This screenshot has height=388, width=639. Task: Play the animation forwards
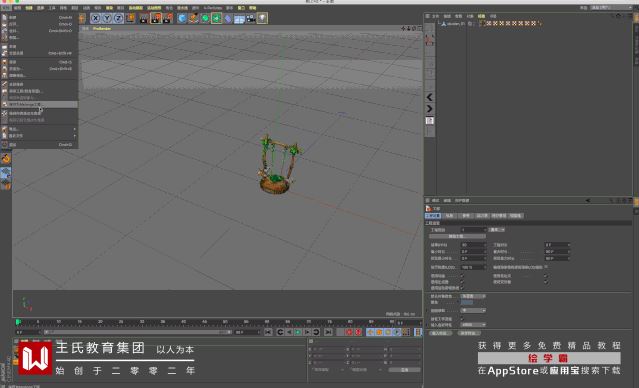click(298, 333)
